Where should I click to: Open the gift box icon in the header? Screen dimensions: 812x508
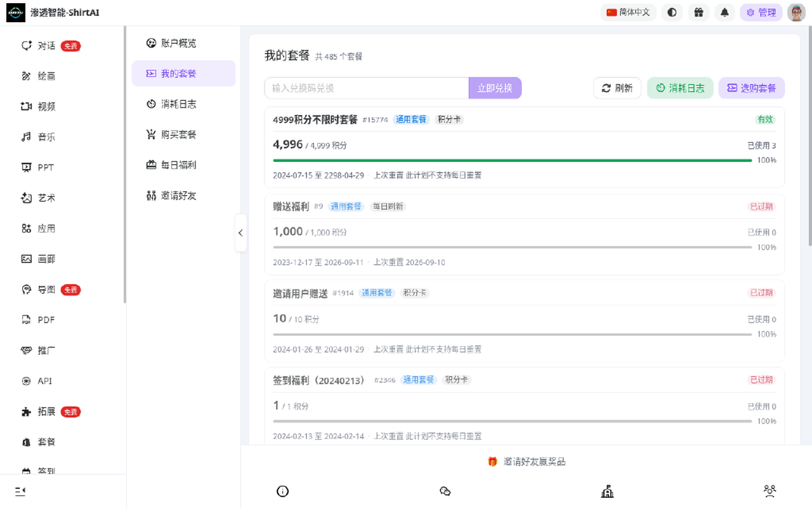698,12
